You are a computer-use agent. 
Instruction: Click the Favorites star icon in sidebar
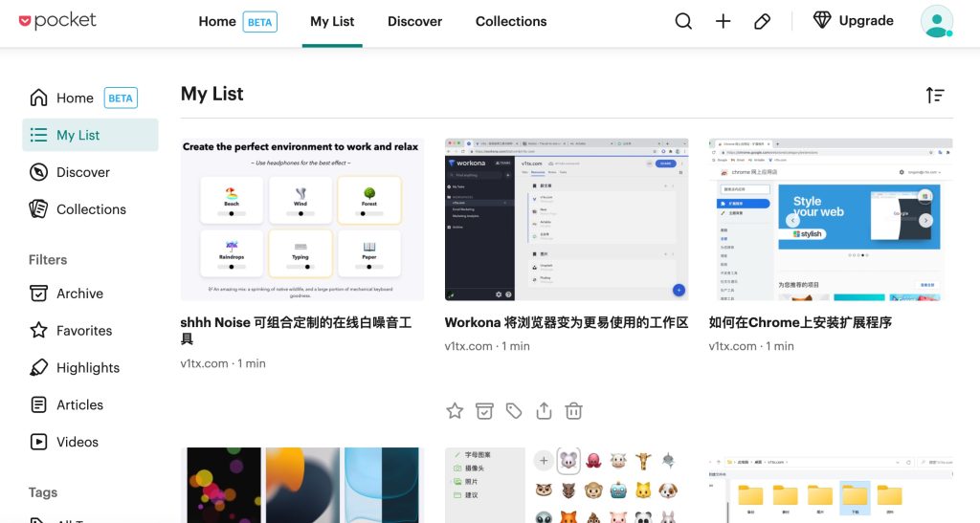pyautogui.click(x=38, y=330)
